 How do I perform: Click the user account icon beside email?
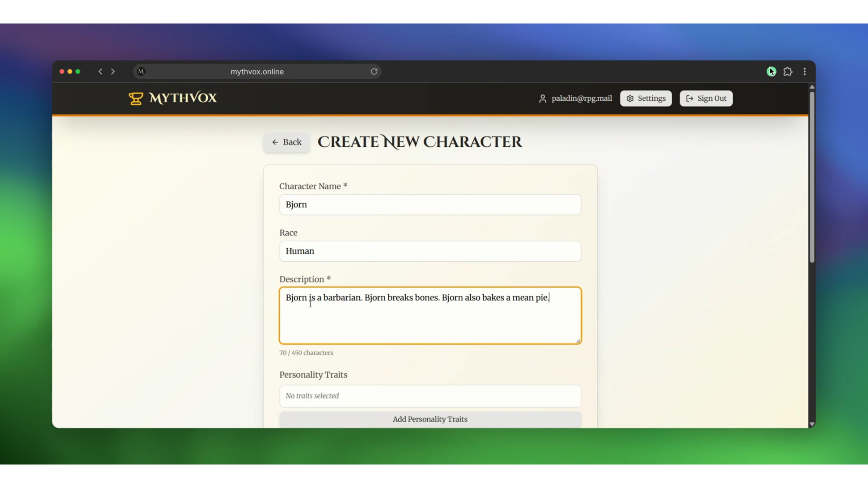click(542, 99)
